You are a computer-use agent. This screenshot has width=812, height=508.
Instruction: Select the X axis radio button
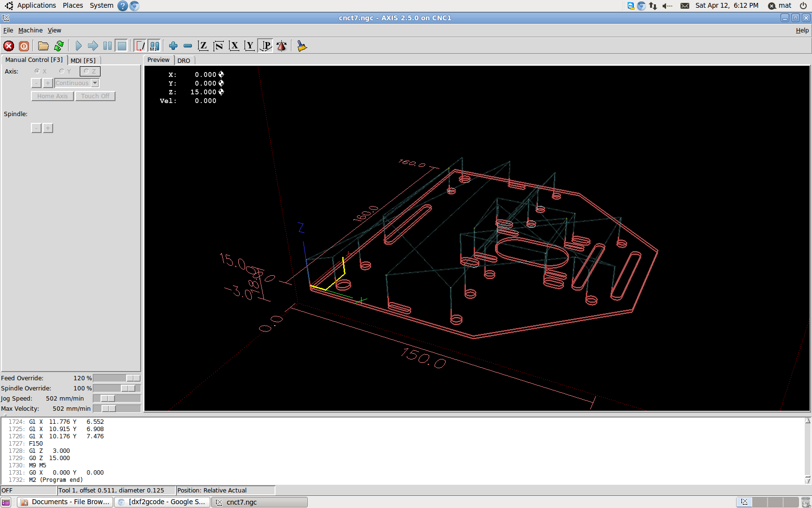pos(37,71)
